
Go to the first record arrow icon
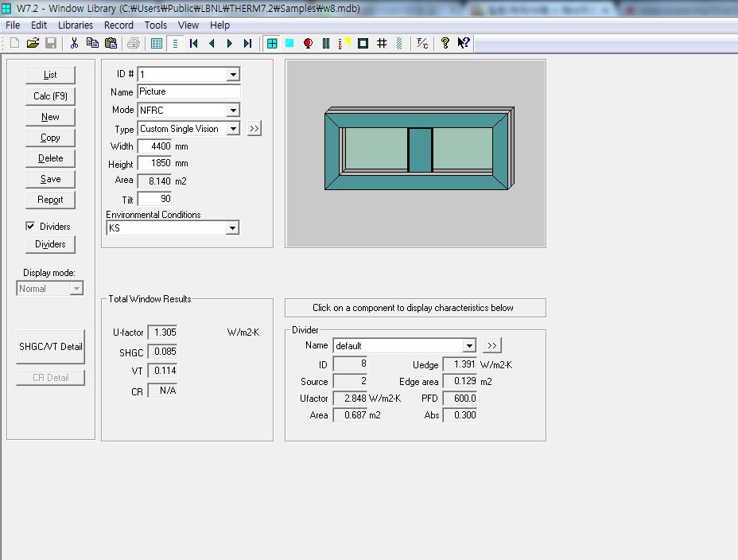pos(193,43)
